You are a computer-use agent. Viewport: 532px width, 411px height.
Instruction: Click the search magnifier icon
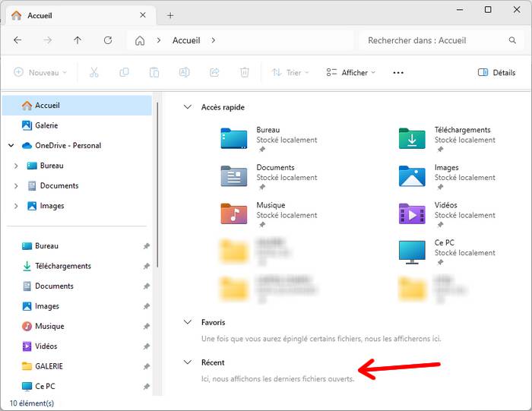tap(512, 40)
